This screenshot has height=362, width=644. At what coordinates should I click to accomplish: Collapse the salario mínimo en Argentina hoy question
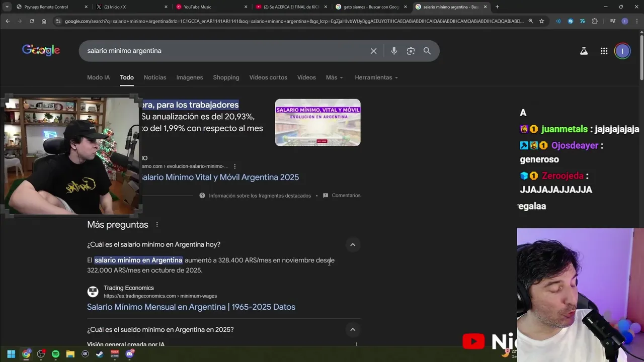coord(353,245)
